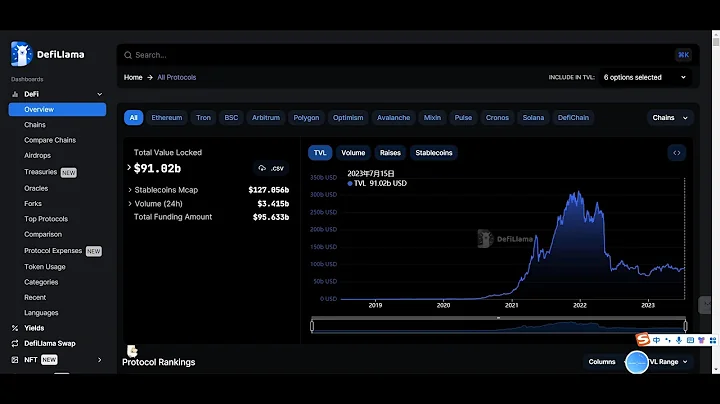Open the Chains dropdown
The image size is (720, 404).
(x=670, y=118)
